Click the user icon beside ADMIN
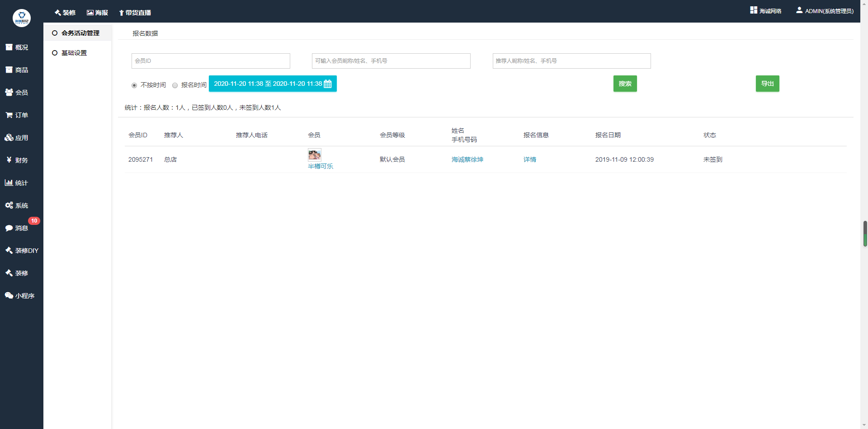Viewport: 868px width, 429px height. click(799, 10)
